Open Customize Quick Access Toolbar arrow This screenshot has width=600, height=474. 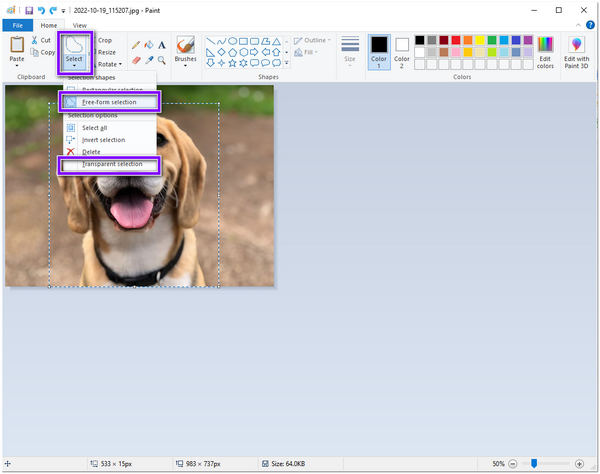point(63,11)
